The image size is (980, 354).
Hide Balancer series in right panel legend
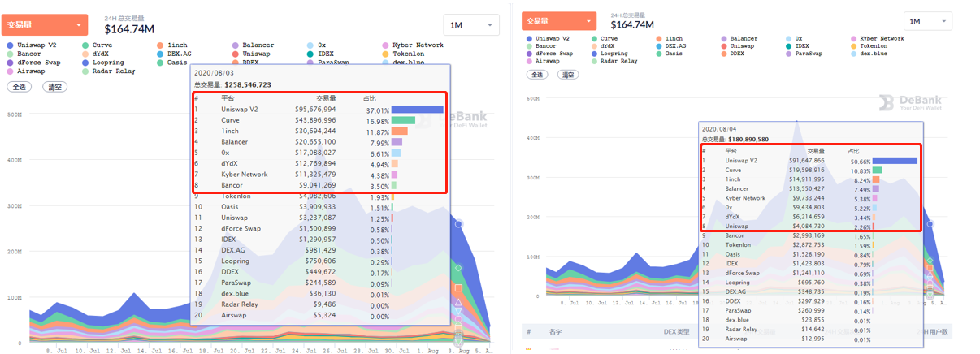tap(739, 38)
